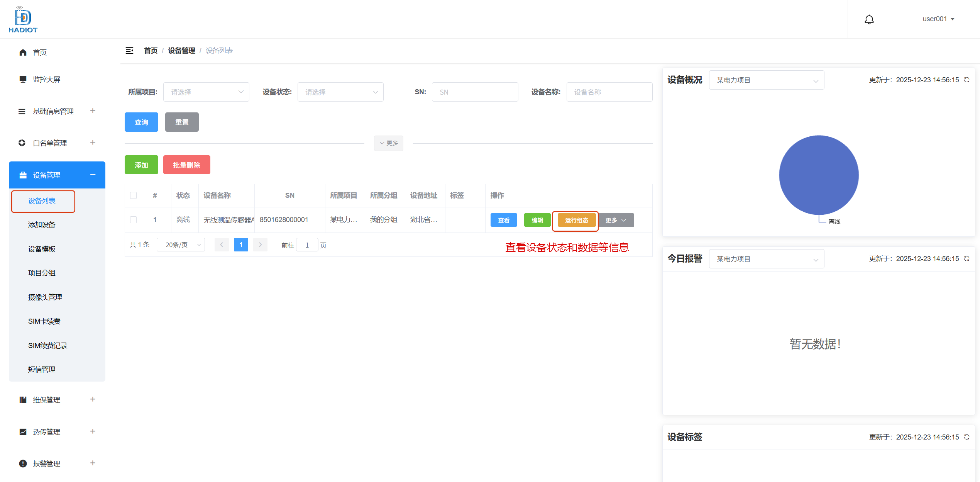Image resolution: width=980 pixels, height=482 pixels.
Task: Open the grey 更多 dropdown in device row
Action: [x=616, y=220]
